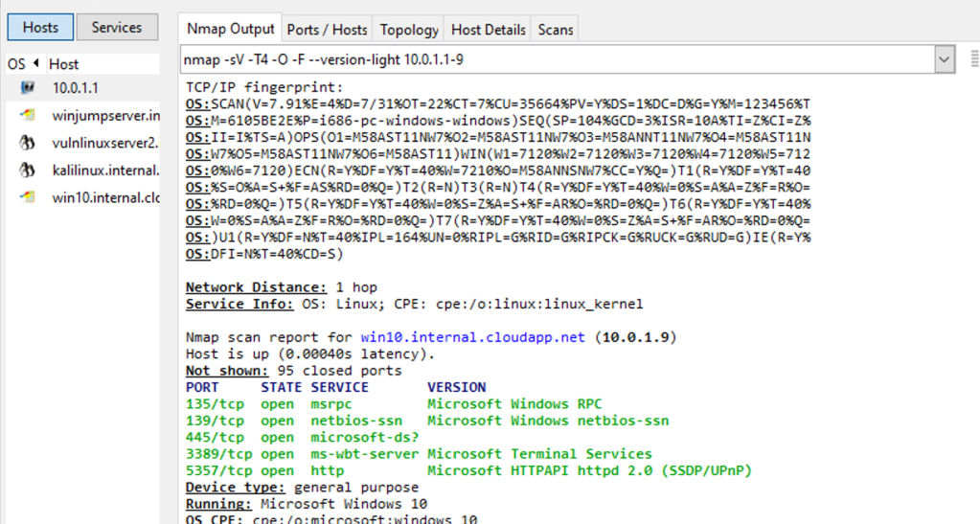Select the kalilinux.internal host entry
980x524 pixels.
[x=105, y=171]
